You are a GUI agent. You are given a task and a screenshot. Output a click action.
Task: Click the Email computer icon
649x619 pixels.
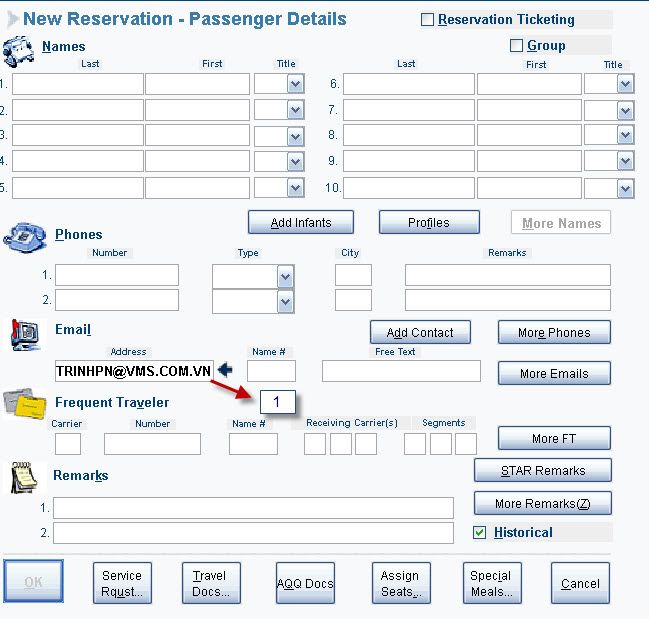point(24,334)
